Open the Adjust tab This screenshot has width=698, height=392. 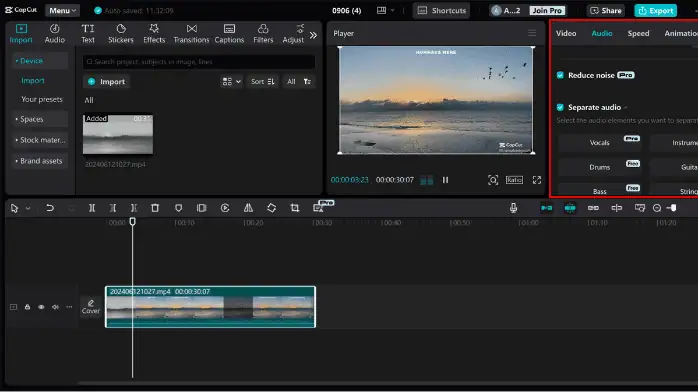(293, 33)
